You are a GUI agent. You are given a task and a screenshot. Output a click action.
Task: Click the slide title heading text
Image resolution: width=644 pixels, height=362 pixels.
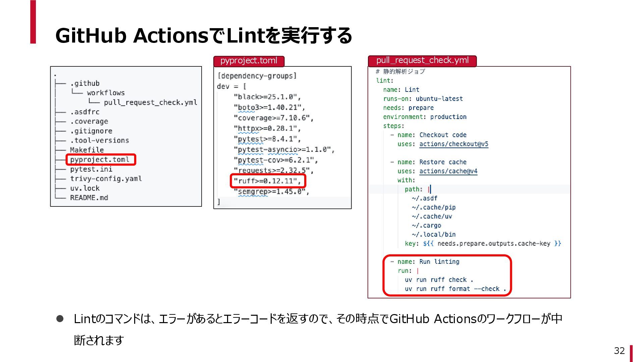[203, 36]
